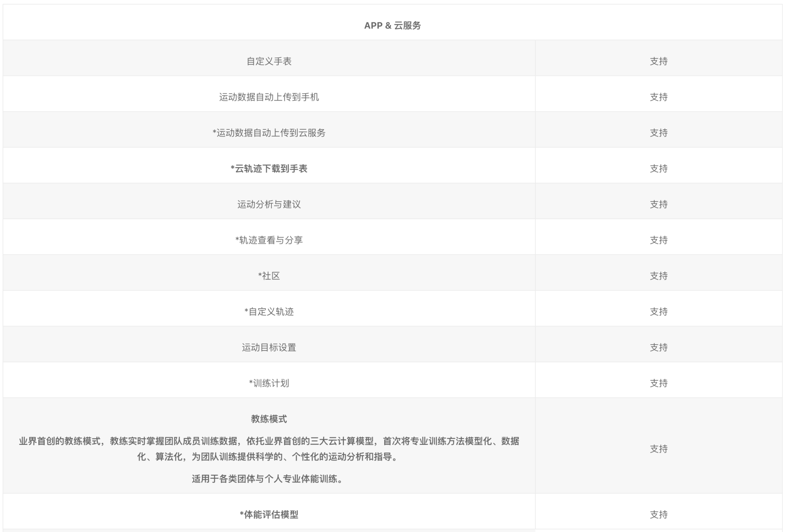Click the *自定义轨迹 row label
The width and height of the screenshot is (786, 532).
(269, 312)
